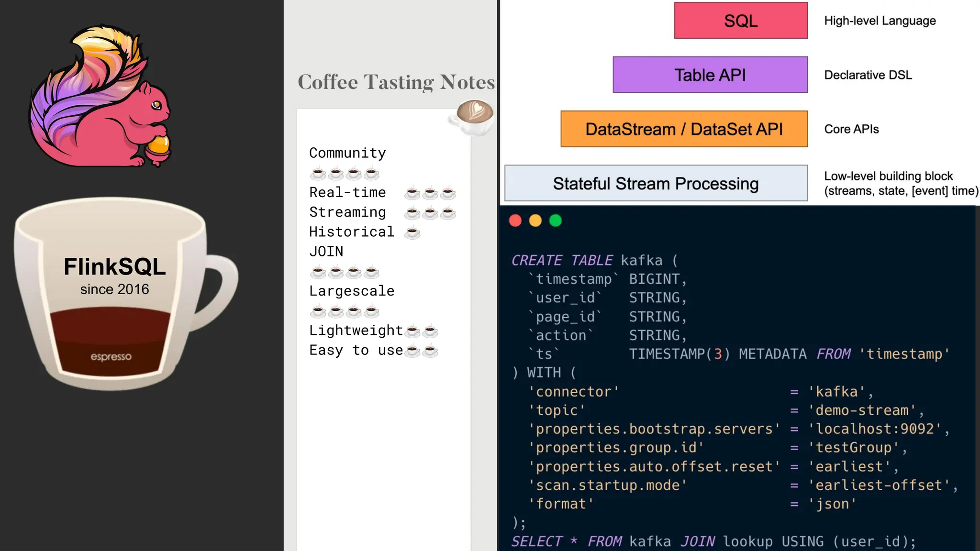Click the latte art coffee cup icon
Screen dimensions: 980x551
click(473, 116)
